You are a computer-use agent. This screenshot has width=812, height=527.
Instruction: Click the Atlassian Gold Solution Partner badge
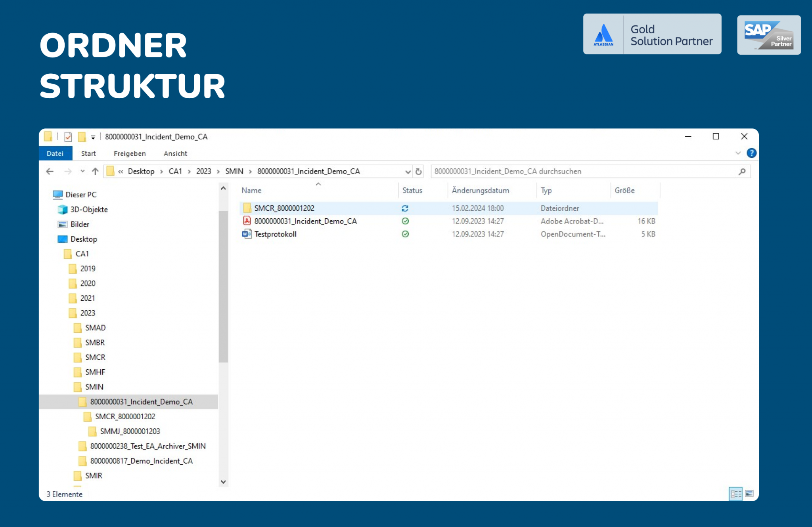pos(652,34)
